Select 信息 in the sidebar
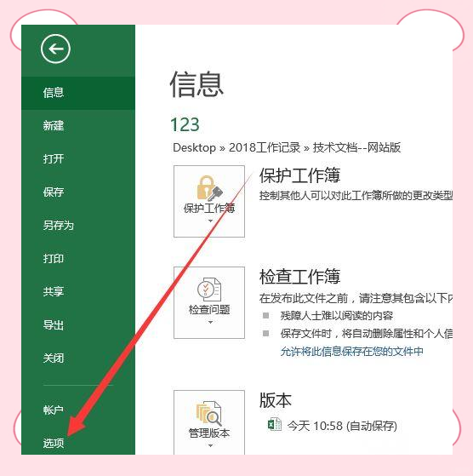Image resolution: width=473 pixels, height=476 pixels. pyautogui.click(x=78, y=93)
